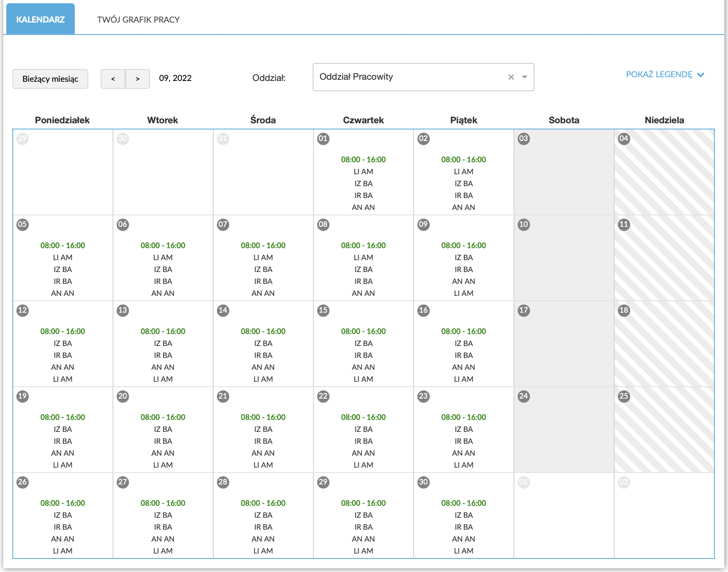Select day 21 badge on Wednesday
728x572 pixels.
tap(223, 396)
